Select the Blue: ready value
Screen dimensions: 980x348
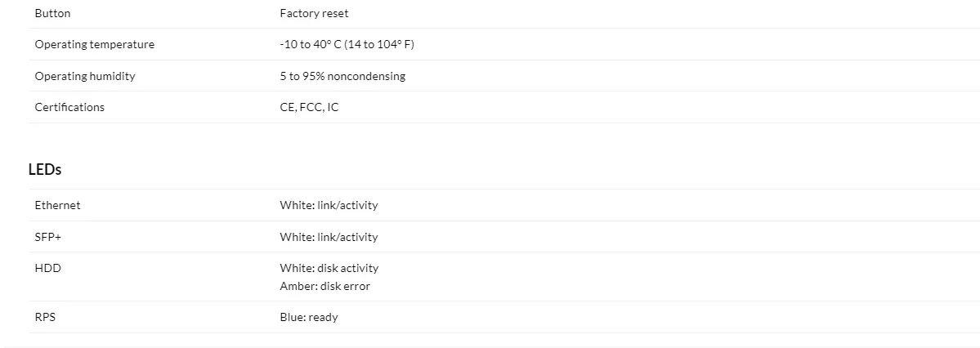pos(309,318)
